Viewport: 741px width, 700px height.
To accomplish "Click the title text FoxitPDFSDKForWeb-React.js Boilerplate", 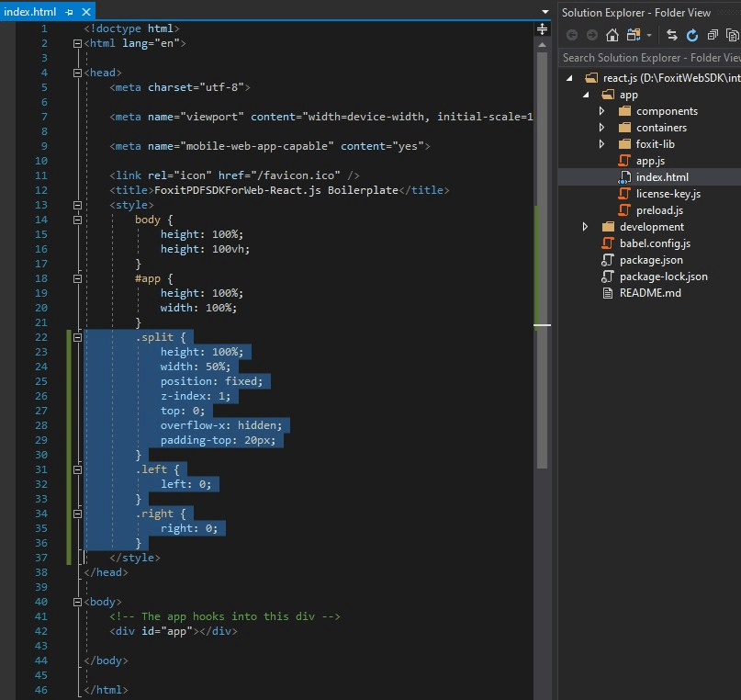I will coord(276,190).
